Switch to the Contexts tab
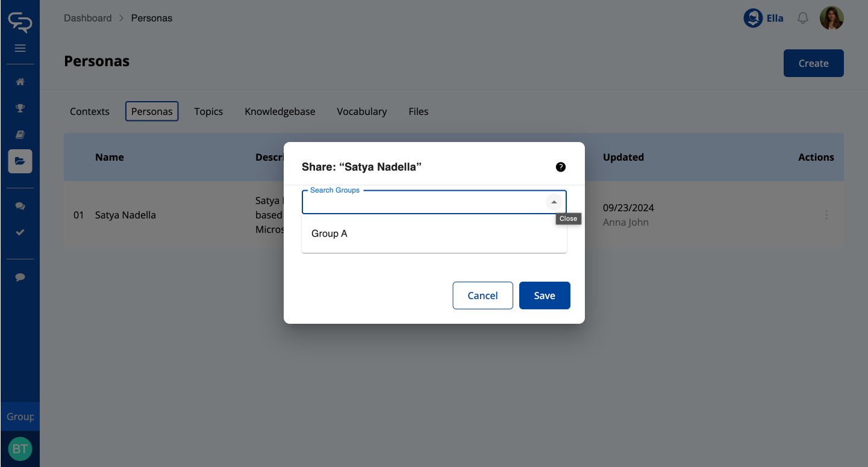The width and height of the screenshot is (868, 467). (90, 111)
